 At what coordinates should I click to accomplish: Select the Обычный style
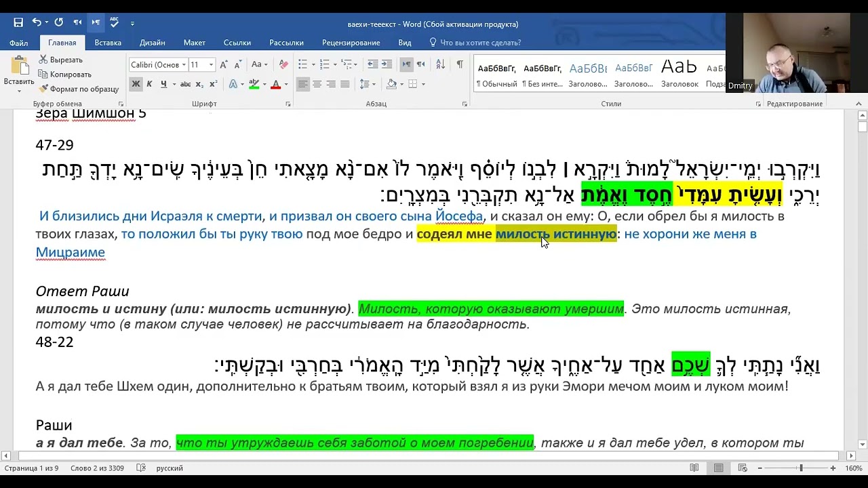[x=496, y=75]
